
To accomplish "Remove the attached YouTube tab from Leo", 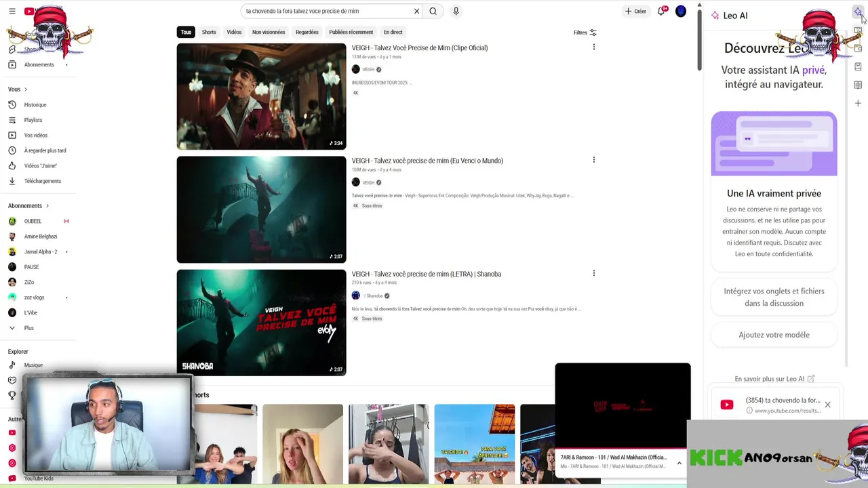I will 827,405.
